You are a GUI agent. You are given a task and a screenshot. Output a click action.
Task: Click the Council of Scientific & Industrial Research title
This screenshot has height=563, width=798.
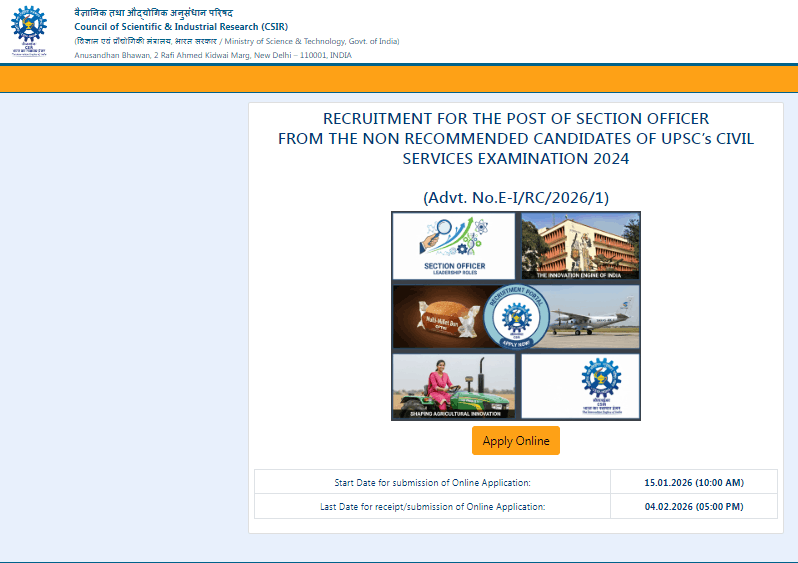[181, 26]
